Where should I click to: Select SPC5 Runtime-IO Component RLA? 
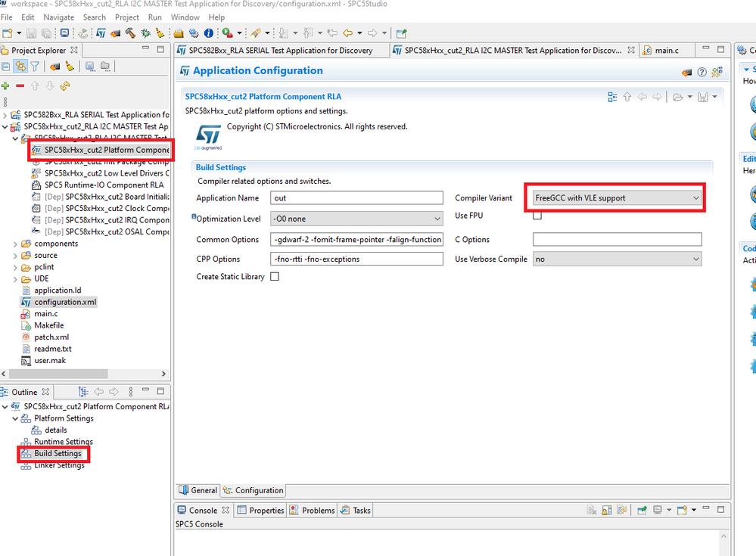coord(104,185)
